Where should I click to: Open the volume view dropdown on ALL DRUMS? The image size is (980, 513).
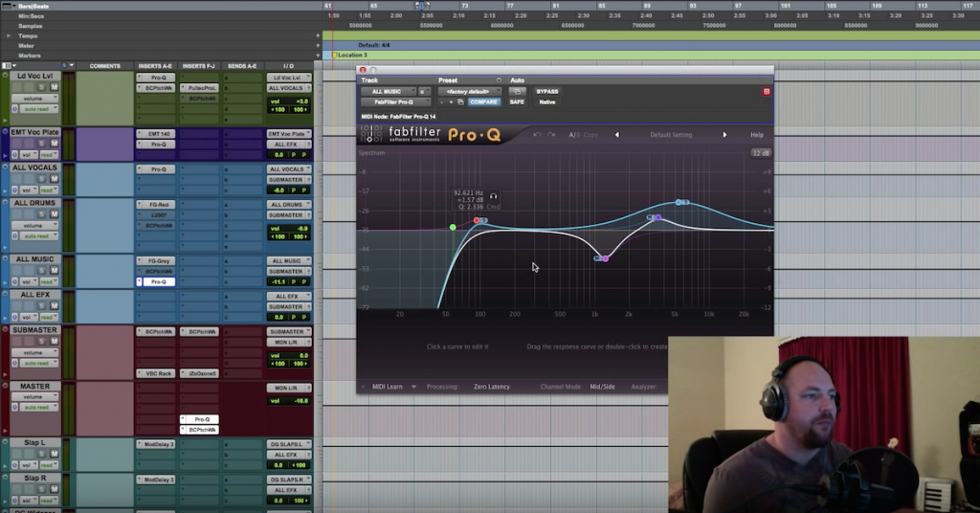coord(36,225)
